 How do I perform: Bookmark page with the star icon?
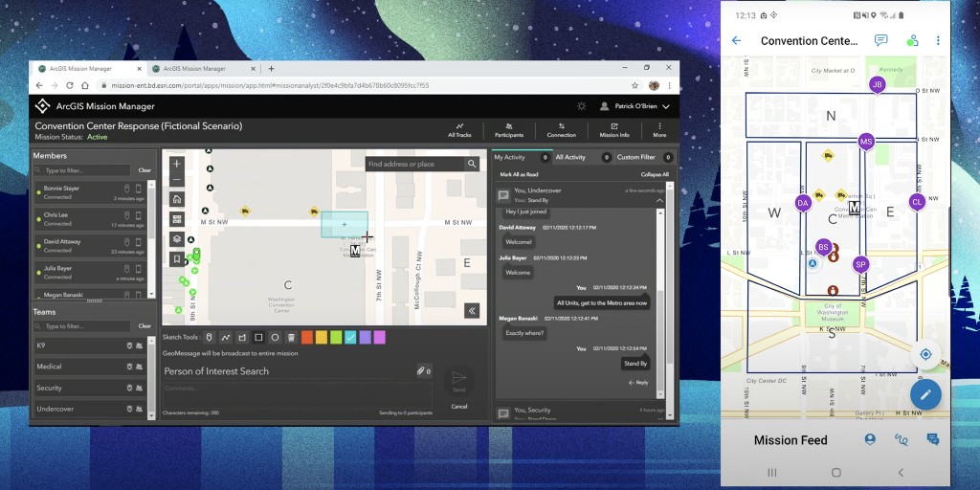[x=635, y=85]
